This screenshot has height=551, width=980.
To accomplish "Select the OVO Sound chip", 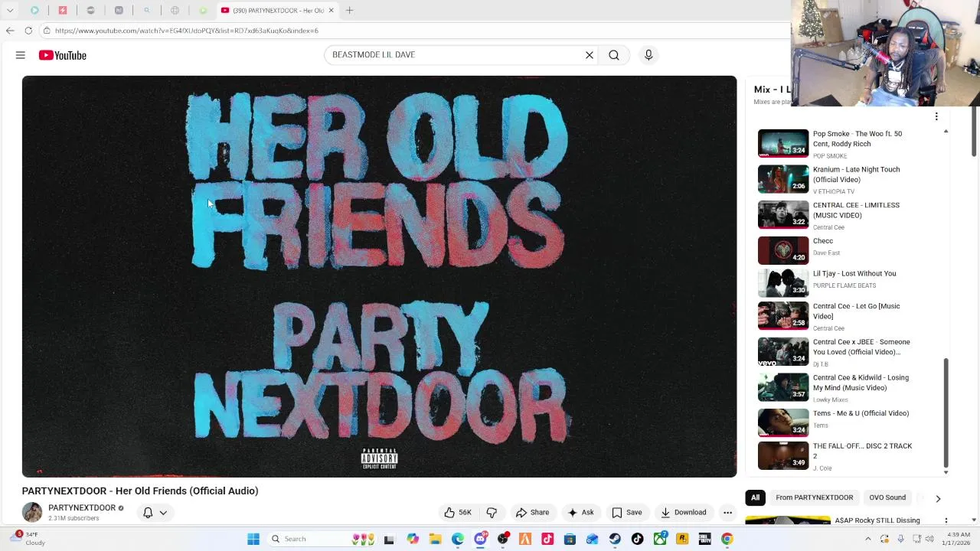I will click(x=887, y=497).
